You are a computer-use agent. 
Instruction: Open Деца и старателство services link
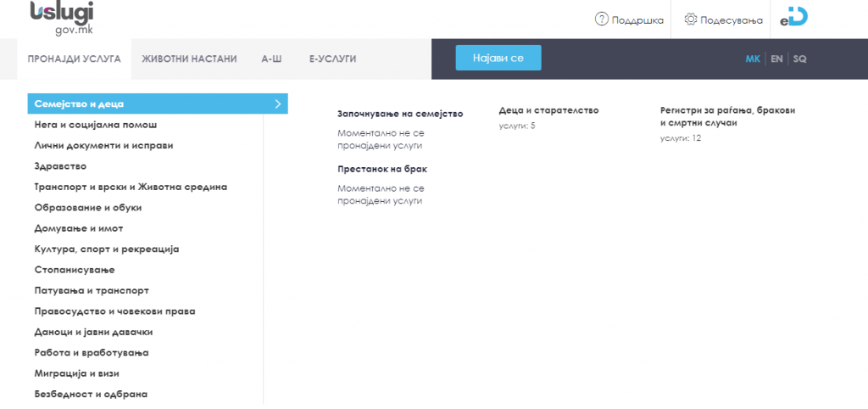548,110
